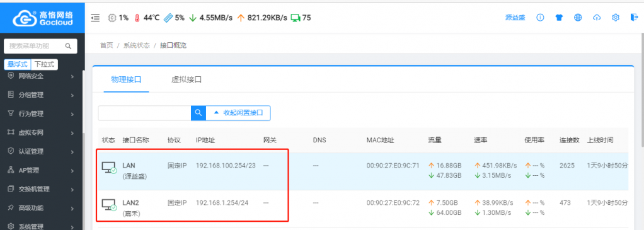The height and width of the screenshot is (230, 644).
Task: Click the LAN interface status monitor icon
Action: (x=109, y=167)
